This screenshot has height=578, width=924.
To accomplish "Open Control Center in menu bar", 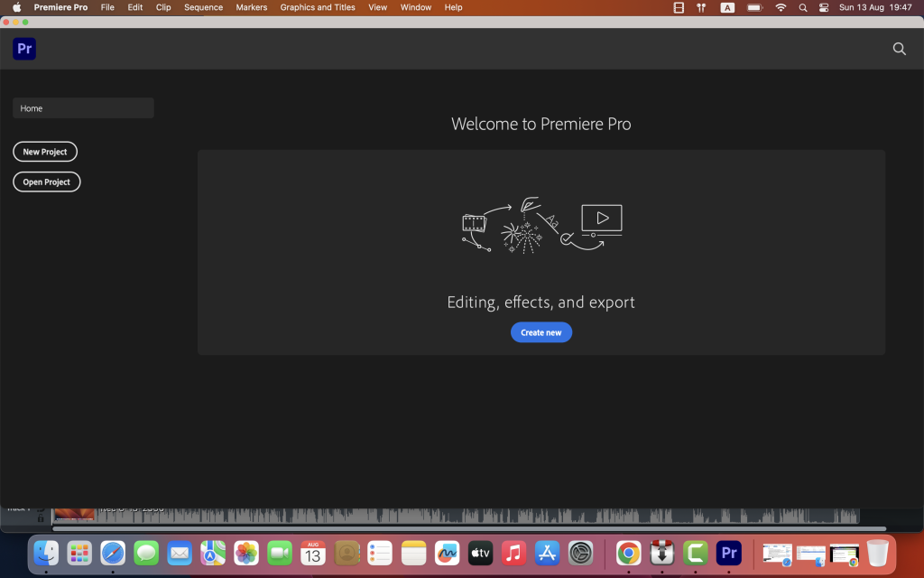I will (824, 7).
